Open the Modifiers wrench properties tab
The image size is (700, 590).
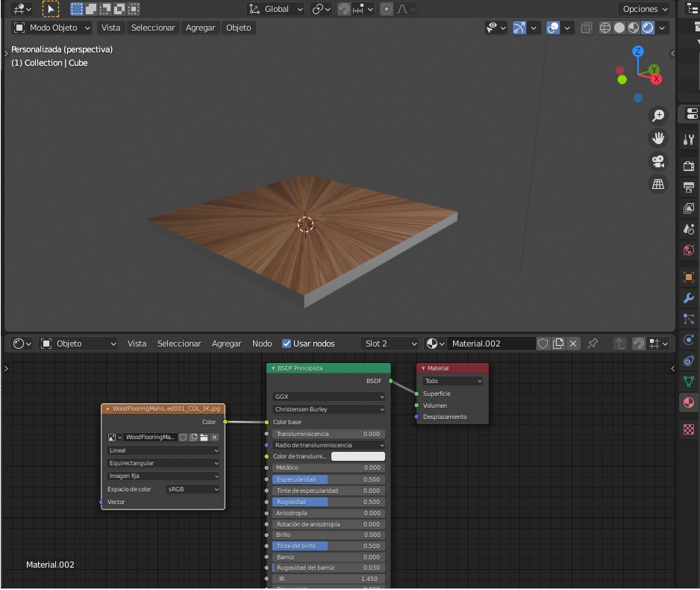(689, 298)
